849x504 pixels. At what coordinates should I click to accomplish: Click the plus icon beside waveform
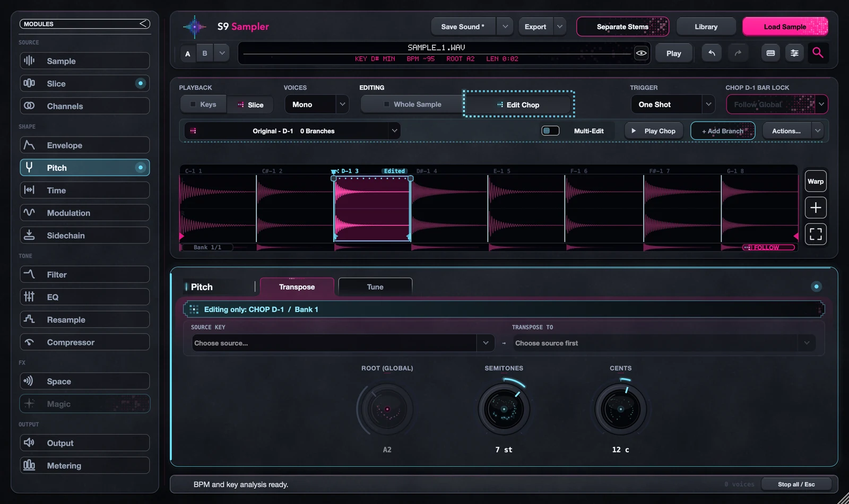pos(816,207)
